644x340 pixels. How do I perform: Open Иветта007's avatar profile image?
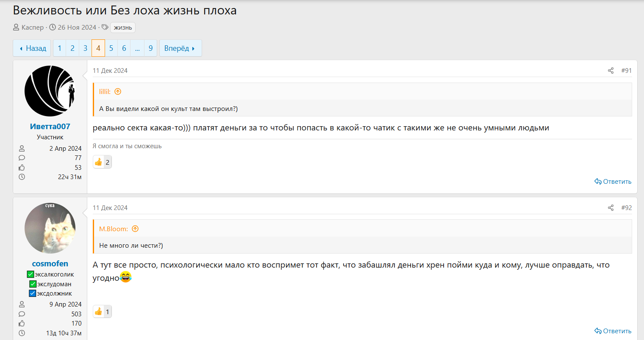tap(50, 91)
